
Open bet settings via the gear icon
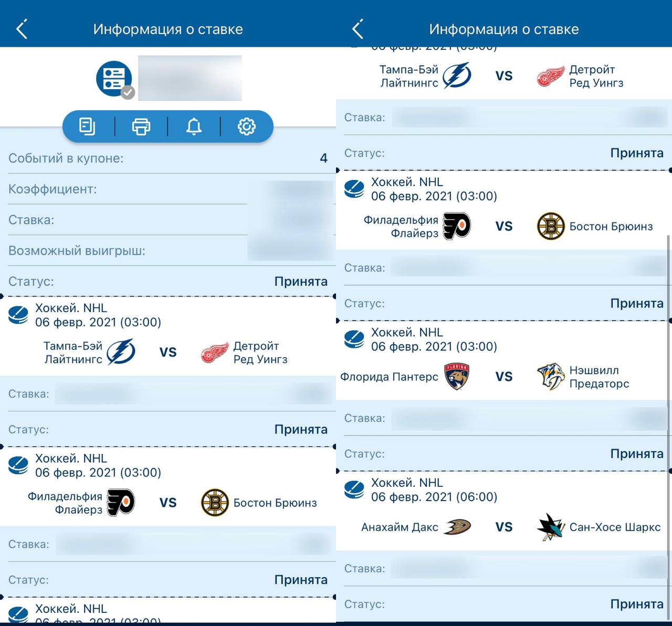247,126
